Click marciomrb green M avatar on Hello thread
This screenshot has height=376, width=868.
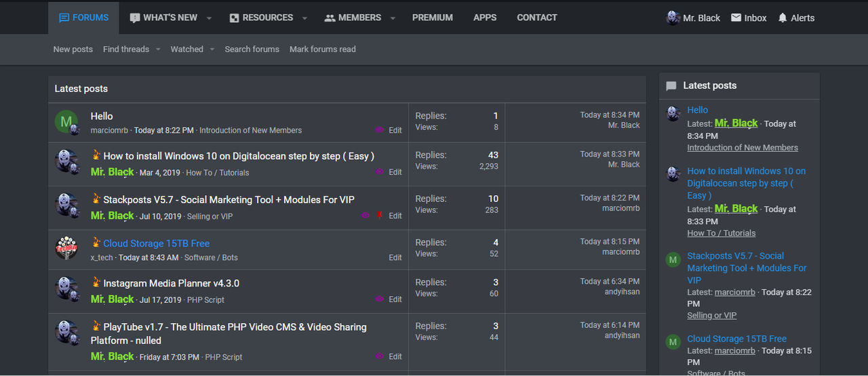point(66,122)
